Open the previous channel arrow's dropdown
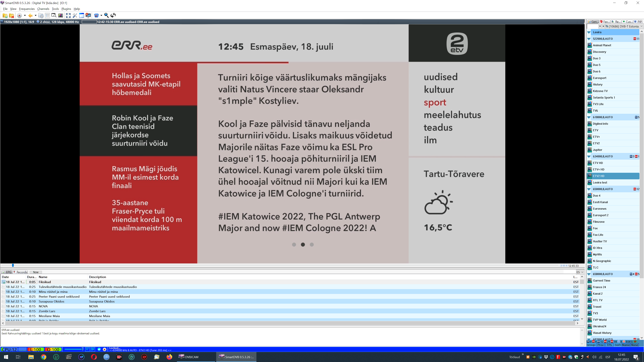This screenshot has width=644, height=362. 36,15
